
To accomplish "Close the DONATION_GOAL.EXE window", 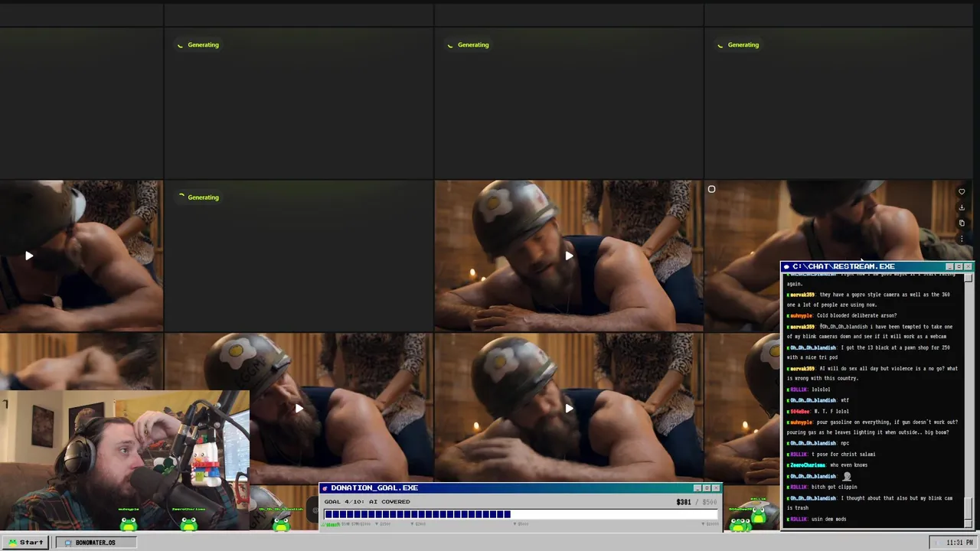I will [x=716, y=488].
